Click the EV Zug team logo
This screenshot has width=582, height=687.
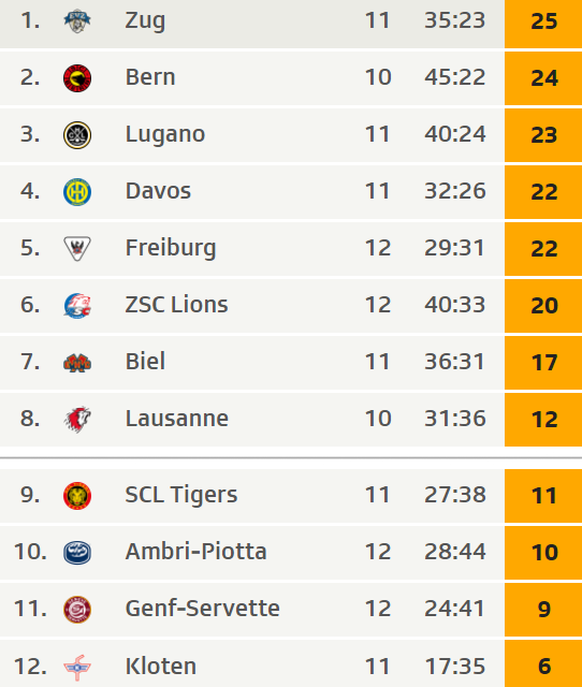click(x=77, y=21)
